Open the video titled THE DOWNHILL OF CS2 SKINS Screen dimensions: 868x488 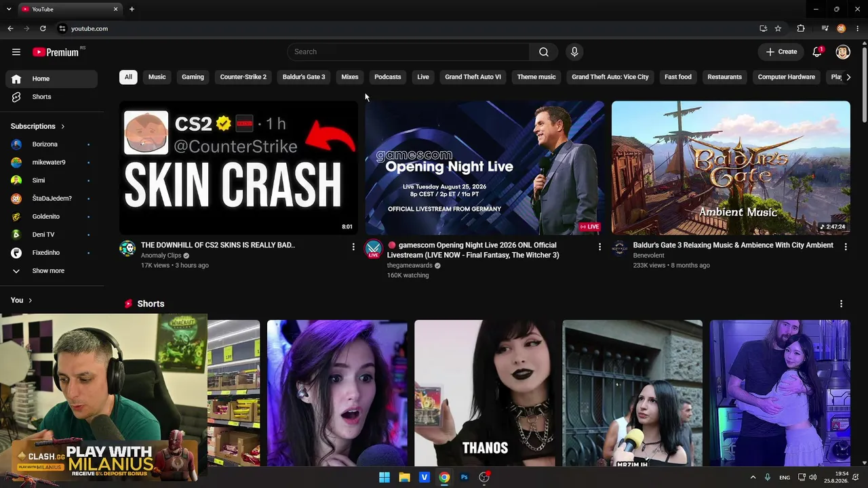pyautogui.click(x=218, y=245)
